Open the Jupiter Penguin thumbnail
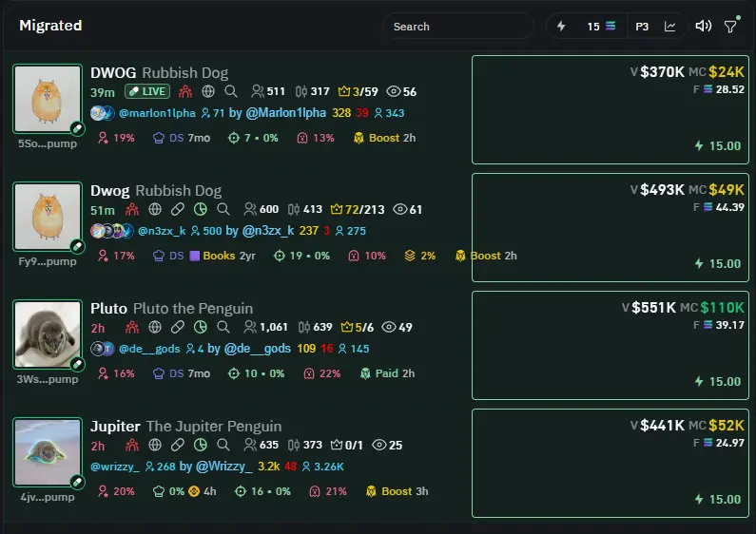The image size is (756, 534). coord(48,451)
